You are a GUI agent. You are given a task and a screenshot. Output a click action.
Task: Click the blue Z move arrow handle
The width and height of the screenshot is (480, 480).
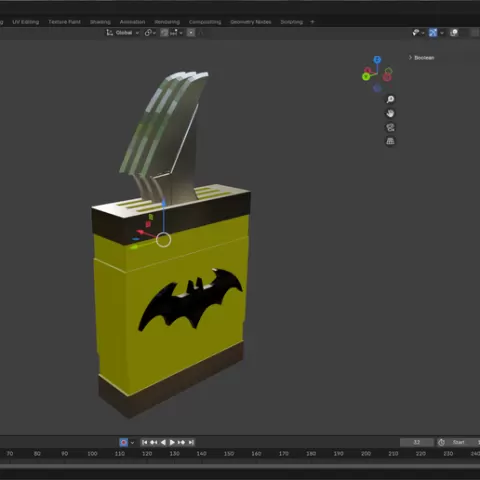(164, 203)
